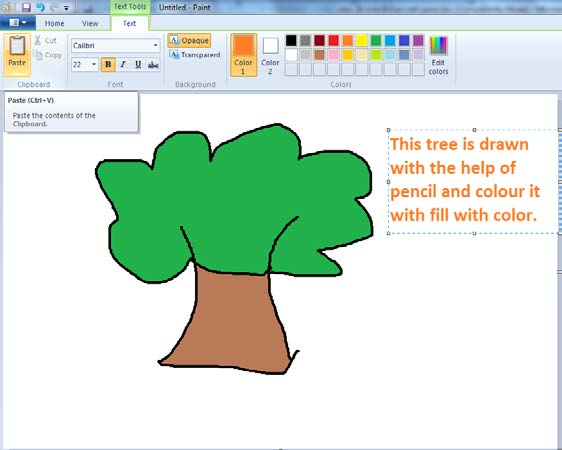Switch to the Home ribbon tab
The height and width of the screenshot is (450, 562).
(x=54, y=23)
